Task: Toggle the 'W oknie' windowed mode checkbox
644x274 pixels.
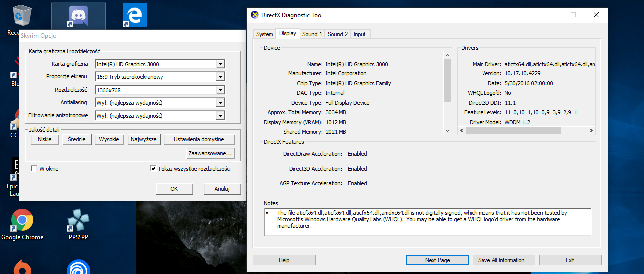Action: coord(34,169)
